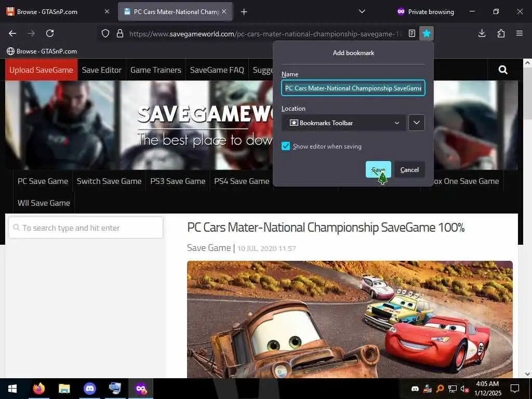Open the Downloads panel

coord(482,33)
